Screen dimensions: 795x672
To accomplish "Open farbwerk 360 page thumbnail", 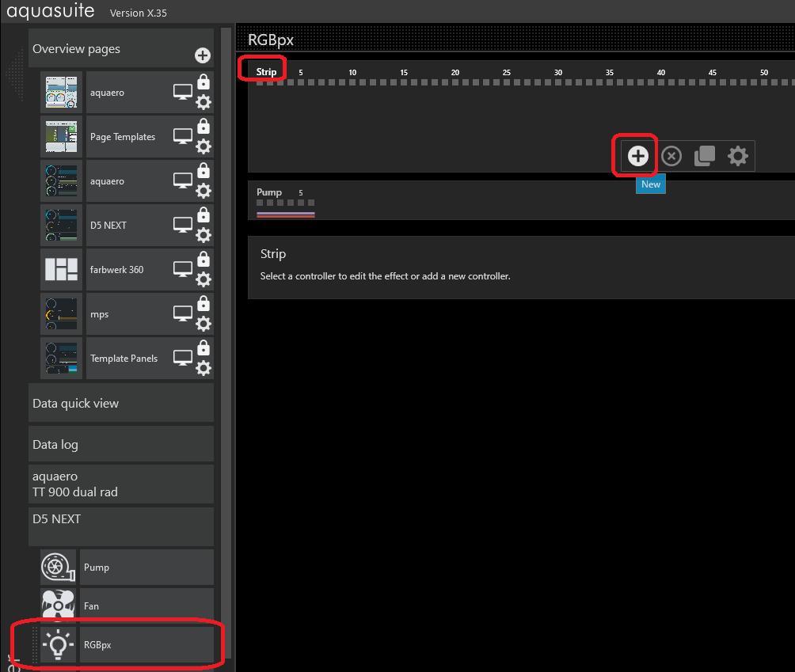I will pos(61,269).
